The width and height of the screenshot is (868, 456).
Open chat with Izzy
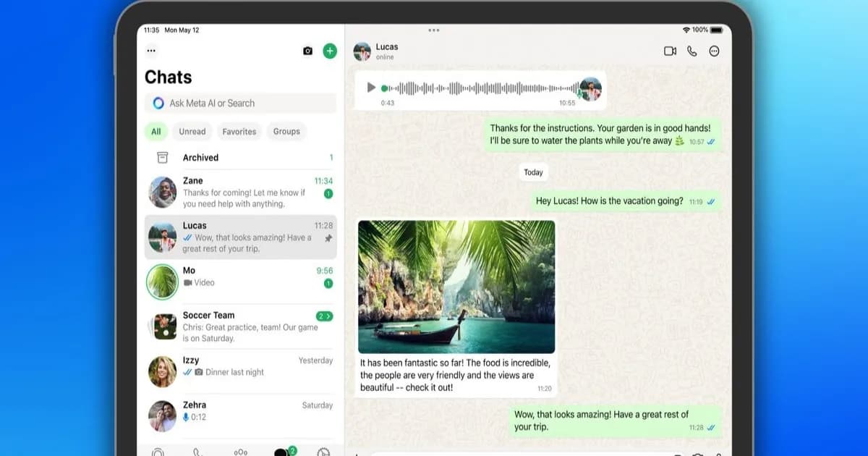[241, 371]
